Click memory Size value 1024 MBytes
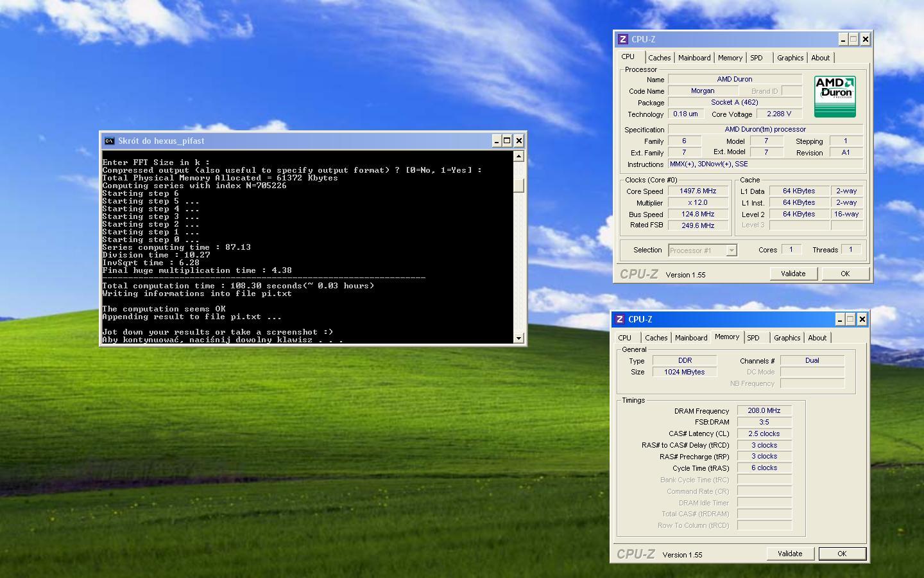The image size is (924, 578). coord(685,372)
